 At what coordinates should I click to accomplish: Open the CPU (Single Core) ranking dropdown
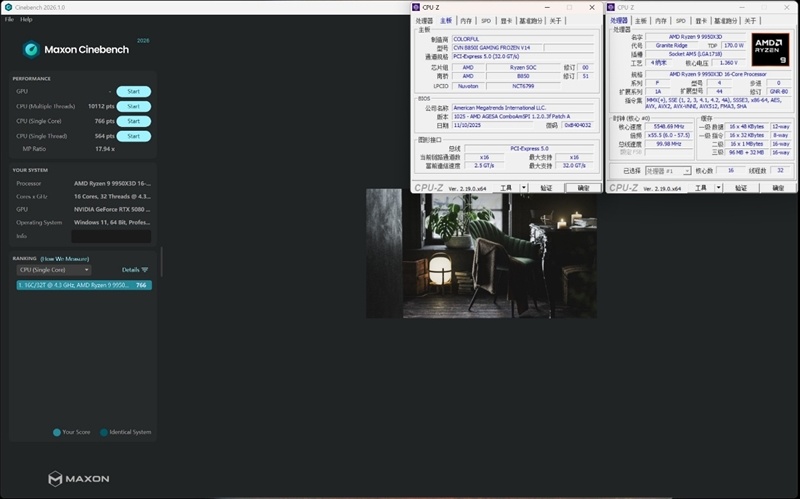coord(54,270)
